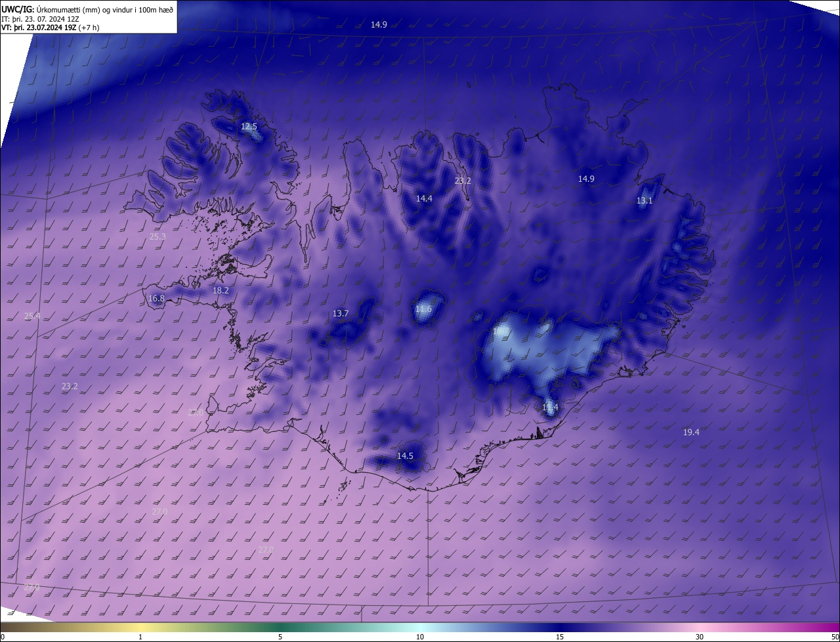Viewport: 840px width, 642px height.
Task: Click the 11.4 value near the southeast coast
Action: [550, 408]
